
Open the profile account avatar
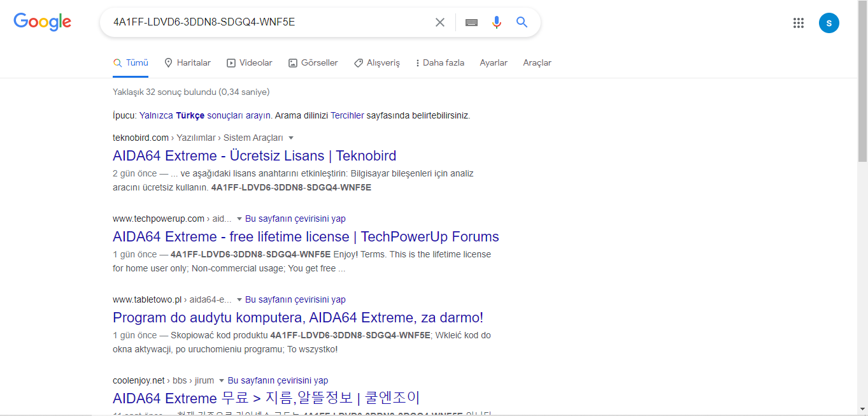pyautogui.click(x=829, y=22)
